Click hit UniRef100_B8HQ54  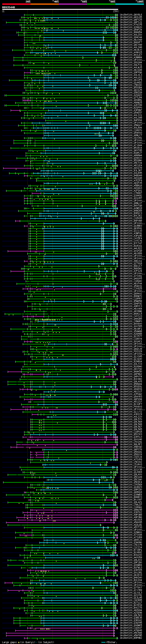[x=131, y=32]
